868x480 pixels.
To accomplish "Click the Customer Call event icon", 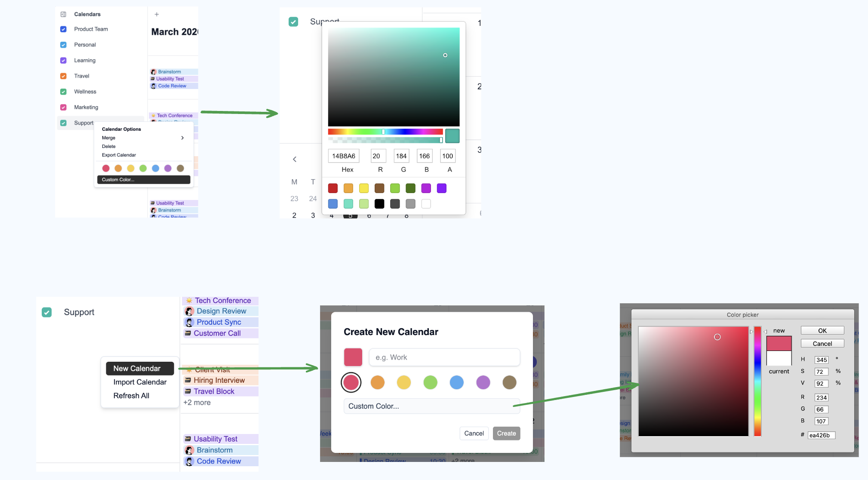I will 188,333.
